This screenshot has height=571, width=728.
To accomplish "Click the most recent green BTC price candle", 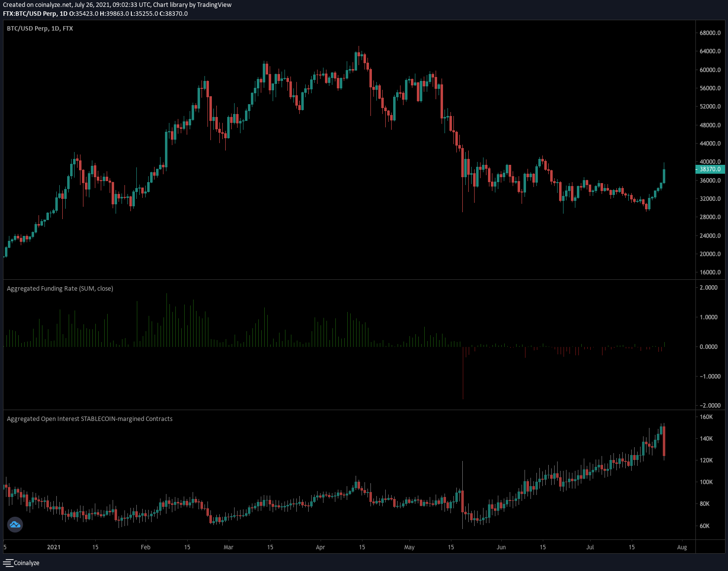I will (x=664, y=176).
